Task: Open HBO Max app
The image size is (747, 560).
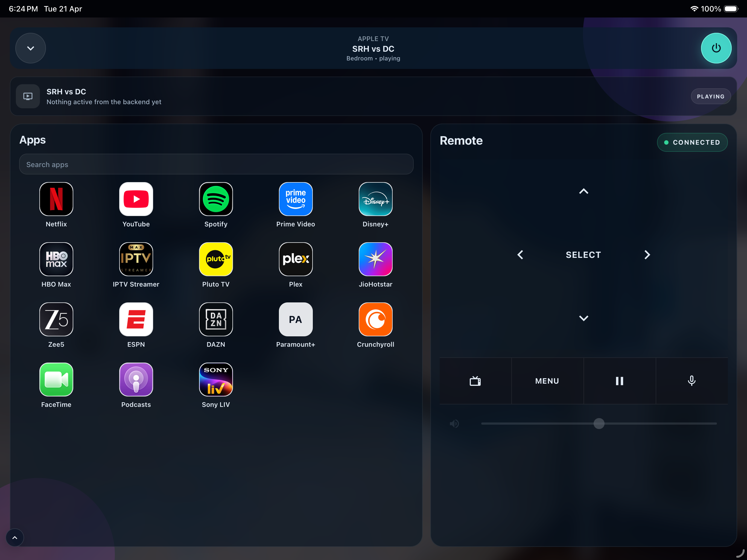Action: (56, 259)
